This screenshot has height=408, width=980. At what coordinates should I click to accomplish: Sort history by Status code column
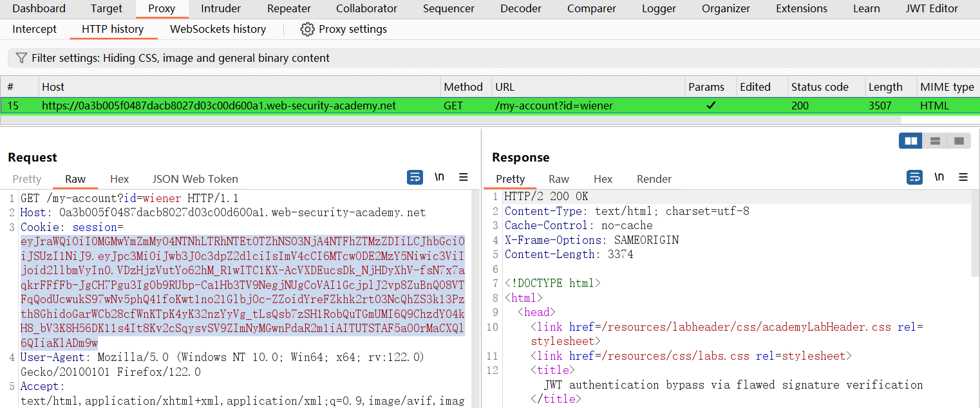[819, 87]
